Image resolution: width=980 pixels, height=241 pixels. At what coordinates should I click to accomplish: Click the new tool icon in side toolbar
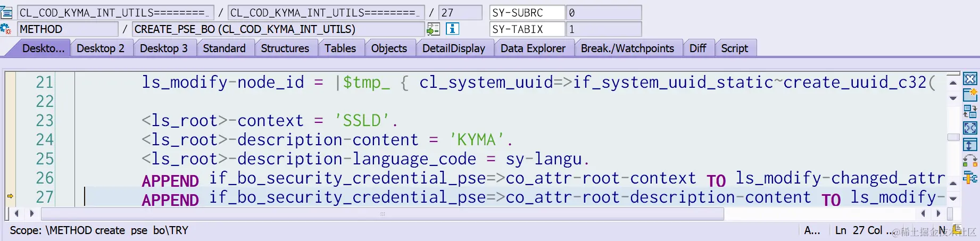click(970, 95)
